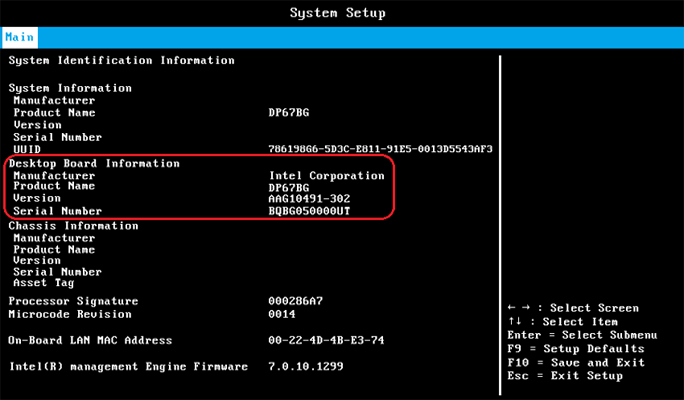Click UUID value starting with 78619

point(380,149)
